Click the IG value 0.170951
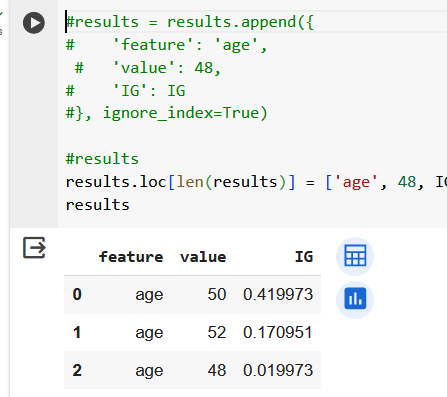This screenshot has height=397, width=447. click(x=278, y=332)
